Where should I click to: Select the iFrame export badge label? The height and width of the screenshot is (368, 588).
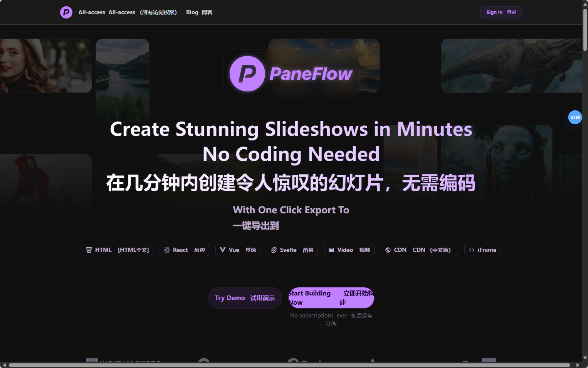click(x=487, y=250)
